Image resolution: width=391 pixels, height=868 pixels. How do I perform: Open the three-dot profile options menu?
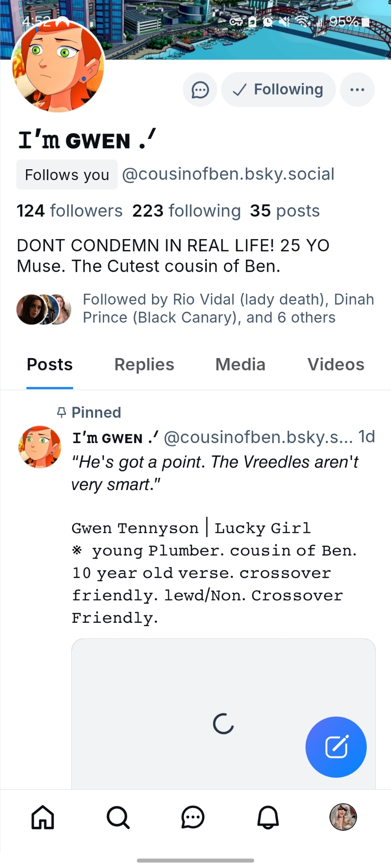point(357,90)
